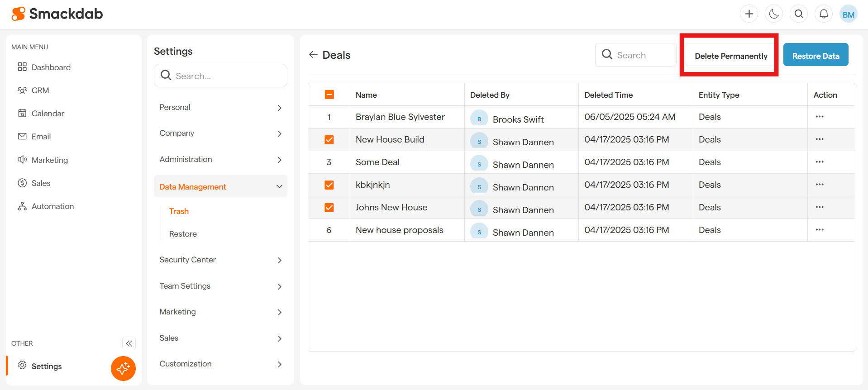This screenshot has width=868, height=390.
Task: Uncheck the New House Build checkbox
Action: [x=329, y=140]
